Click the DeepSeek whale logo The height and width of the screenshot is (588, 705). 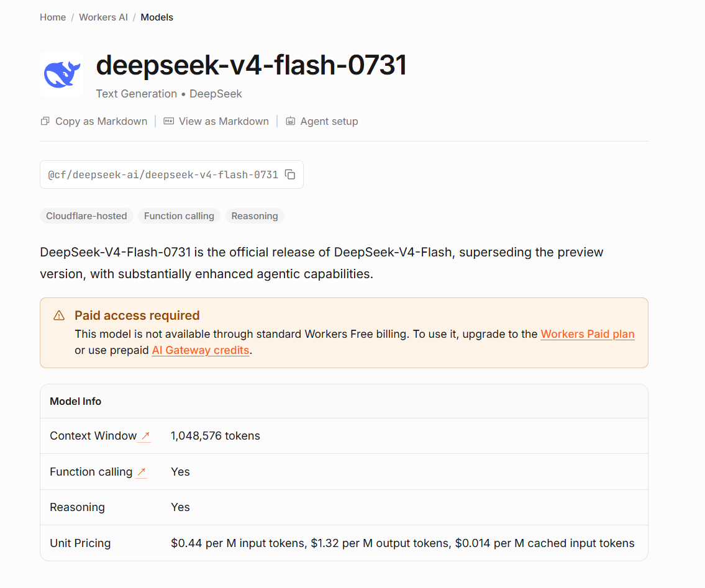(x=61, y=74)
